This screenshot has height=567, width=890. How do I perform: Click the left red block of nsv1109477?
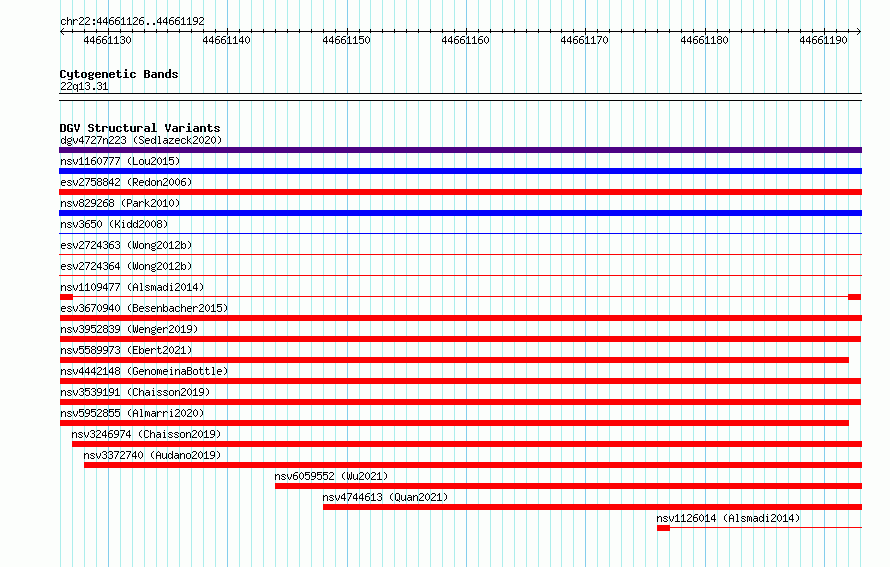pyautogui.click(x=66, y=297)
